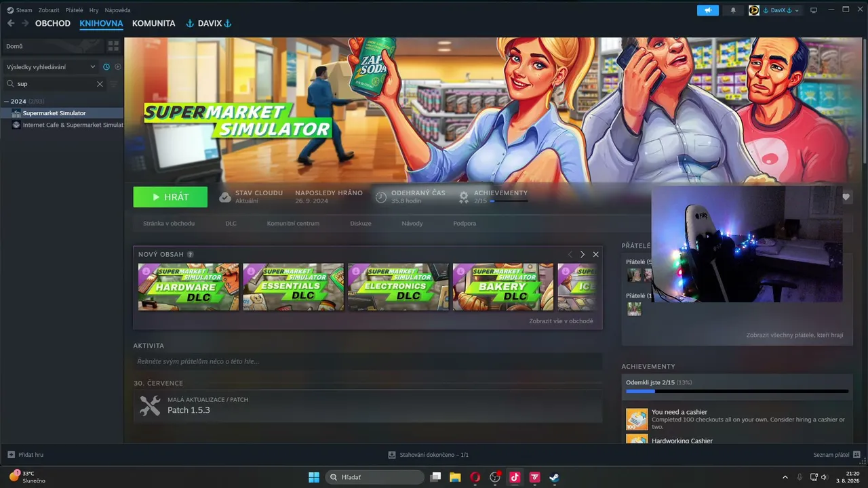The image size is (868, 488).
Task: Open the Návody link
Action: click(412, 224)
